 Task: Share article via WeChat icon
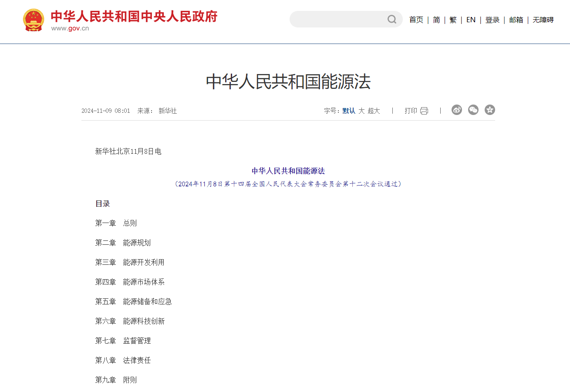click(x=473, y=110)
